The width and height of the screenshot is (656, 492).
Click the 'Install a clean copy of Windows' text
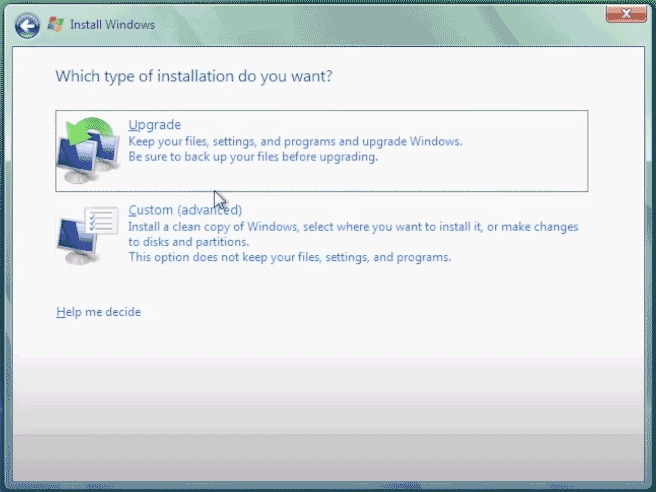click(x=353, y=227)
